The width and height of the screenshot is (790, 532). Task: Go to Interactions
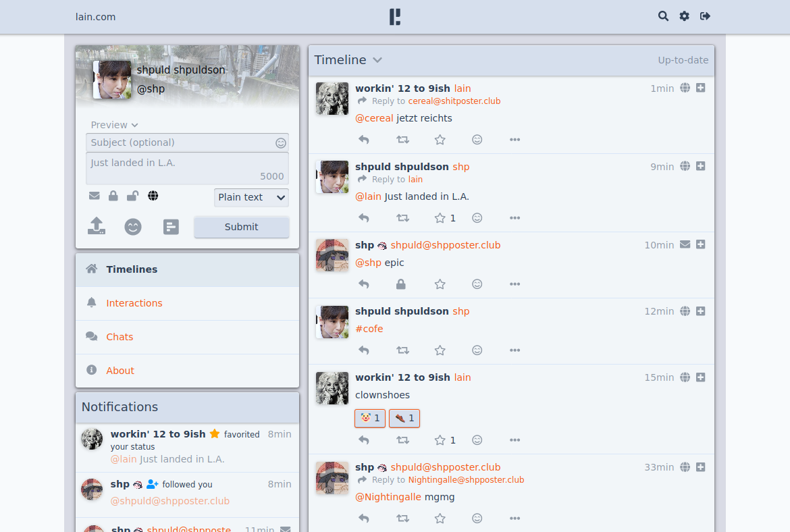[134, 303]
